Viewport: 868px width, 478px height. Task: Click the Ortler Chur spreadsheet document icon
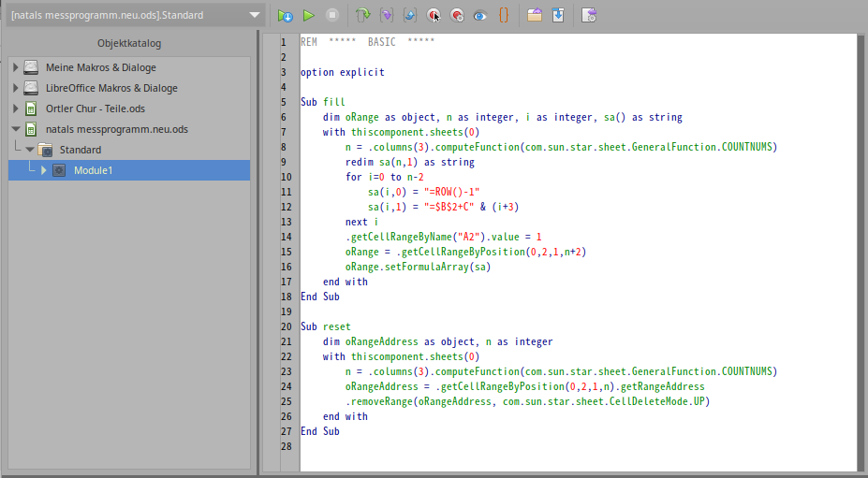(x=31, y=109)
